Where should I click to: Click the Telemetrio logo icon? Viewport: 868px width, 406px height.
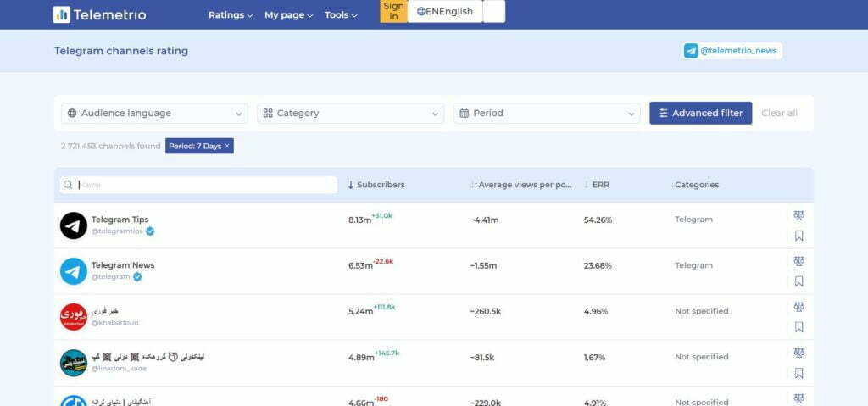pos(61,14)
